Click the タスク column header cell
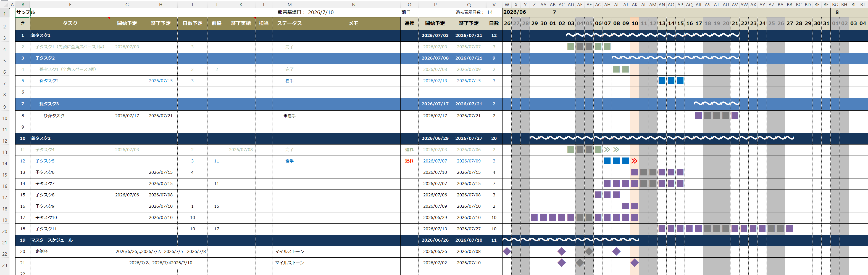The height and width of the screenshot is (275, 868). [x=70, y=23]
